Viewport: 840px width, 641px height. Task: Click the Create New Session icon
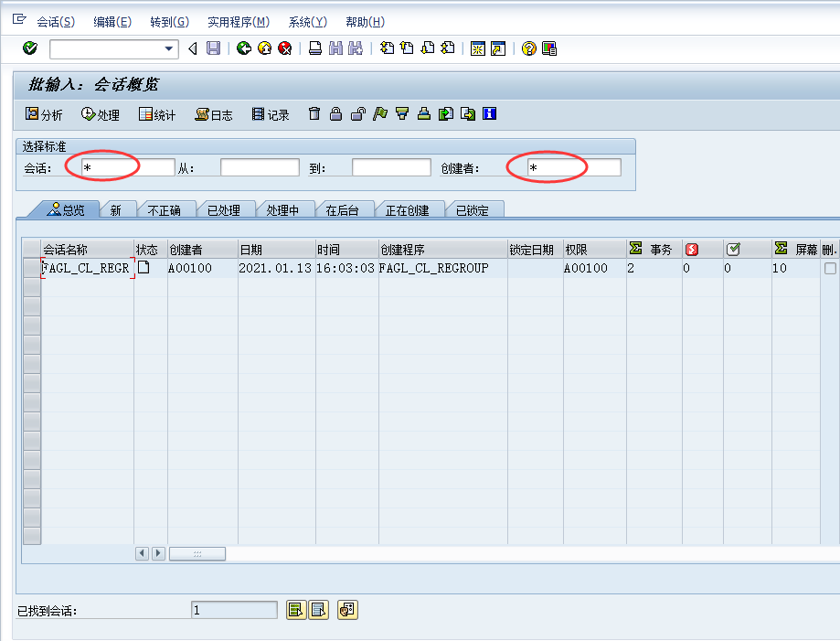click(477, 48)
